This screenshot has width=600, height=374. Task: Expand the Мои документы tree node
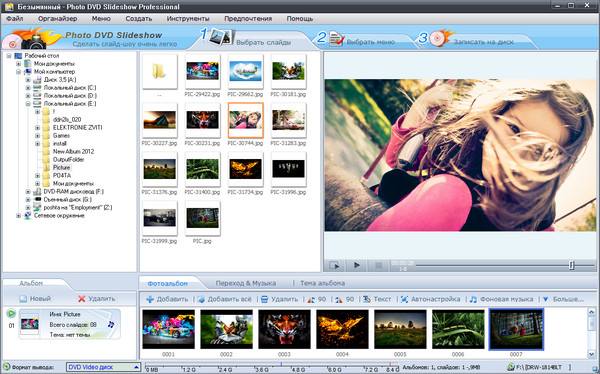(18, 64)
